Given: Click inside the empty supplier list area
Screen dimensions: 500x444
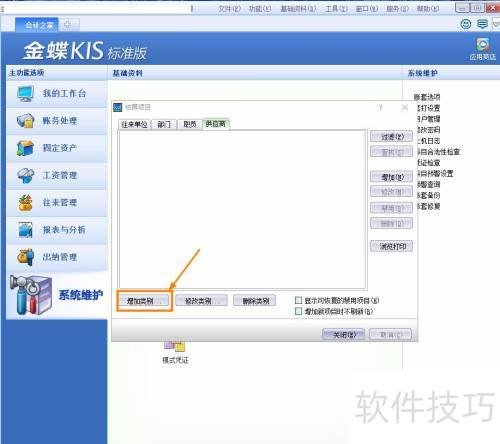Looking at the screenshot, I should (242, 209).
